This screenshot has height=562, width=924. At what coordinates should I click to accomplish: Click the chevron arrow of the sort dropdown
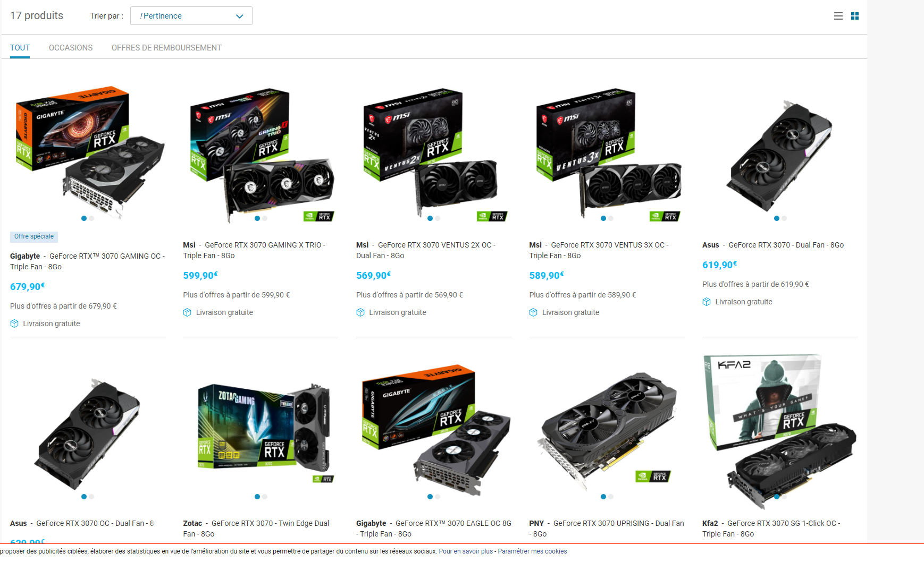tap(240, 16)
